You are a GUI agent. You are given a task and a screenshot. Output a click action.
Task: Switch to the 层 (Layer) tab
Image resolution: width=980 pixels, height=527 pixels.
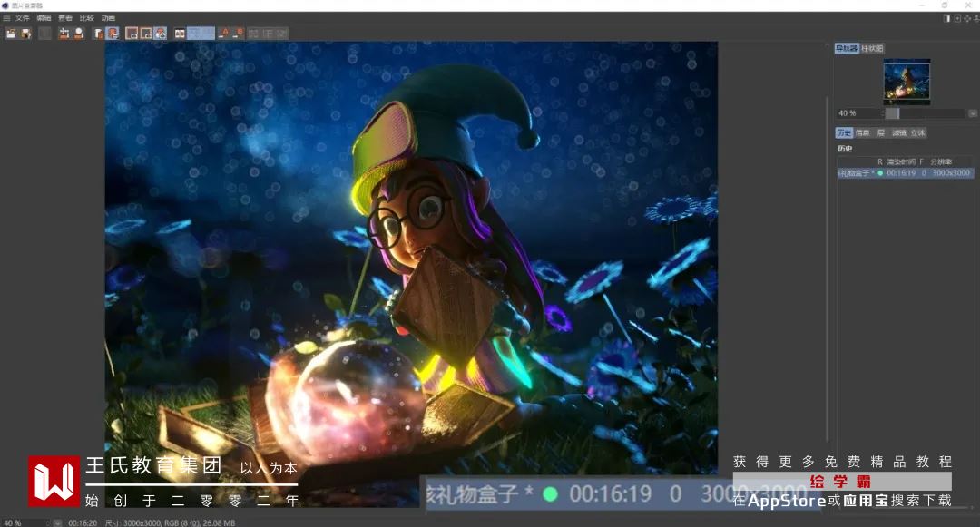(880, 133)
